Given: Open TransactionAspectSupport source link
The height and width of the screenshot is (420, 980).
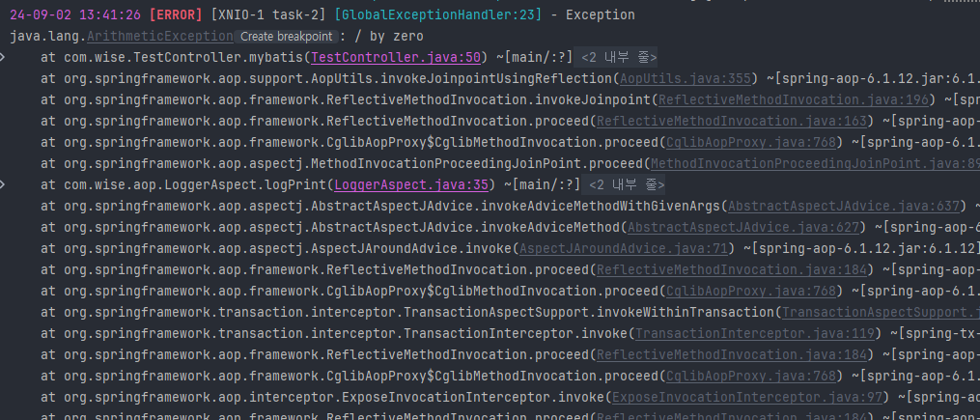Looking at the screenshot, I should point(881,312).
